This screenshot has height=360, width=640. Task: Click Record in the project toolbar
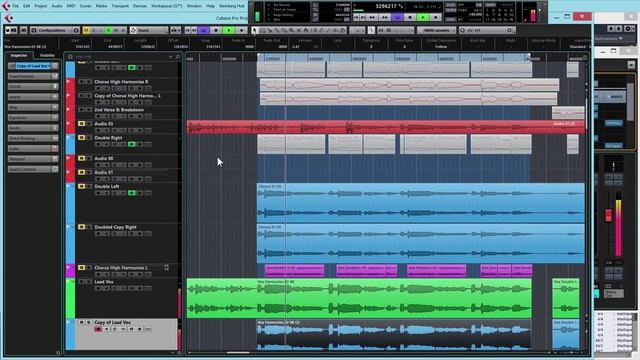[x=242, y=30]
